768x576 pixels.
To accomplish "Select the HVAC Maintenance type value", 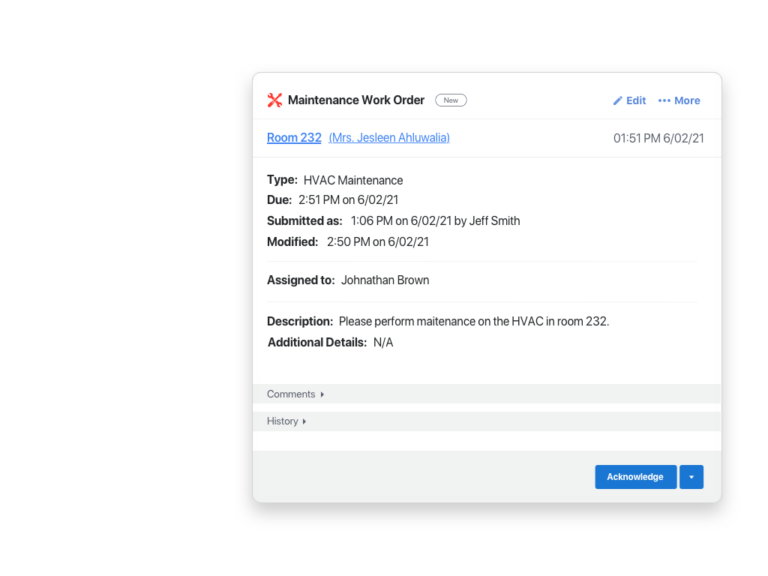I will pos(353,181).
